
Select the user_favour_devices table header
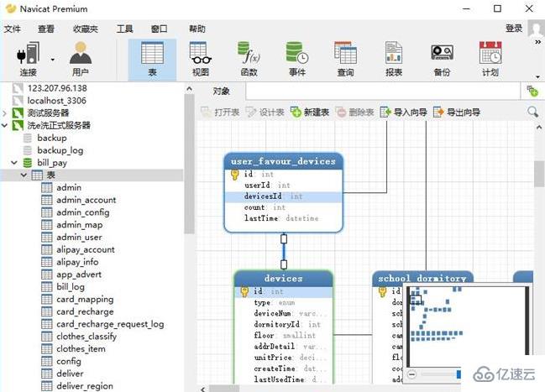284,161
